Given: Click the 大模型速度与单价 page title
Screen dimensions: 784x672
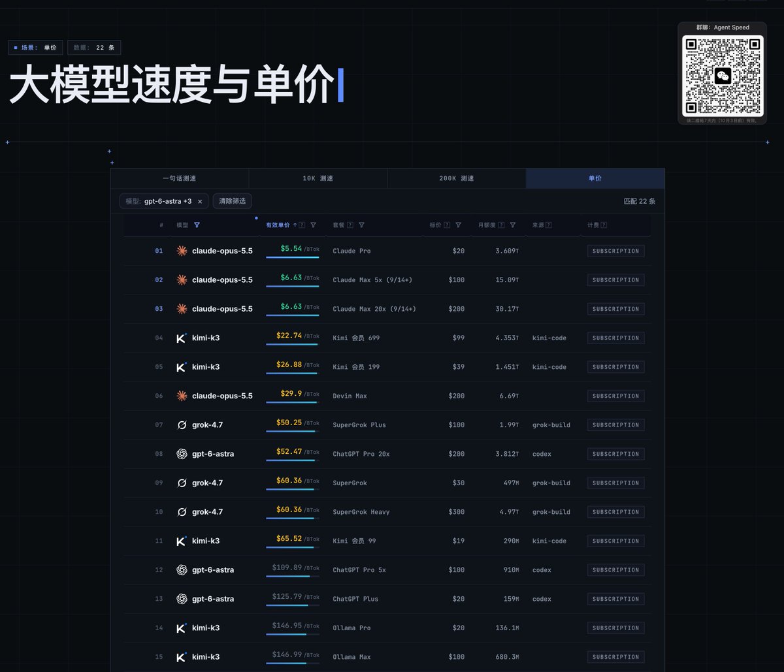Looking at the screenshot, I should coord(171,84).
